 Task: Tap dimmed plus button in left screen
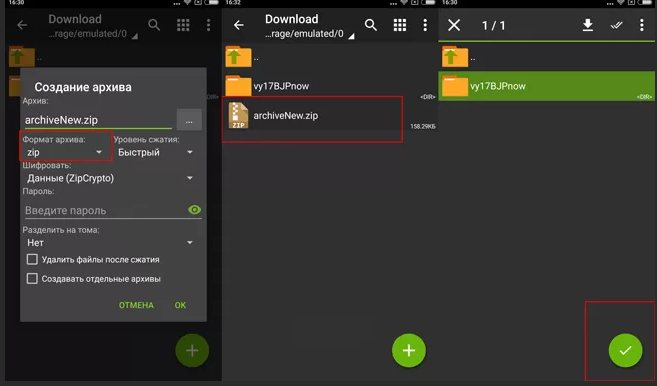point(192,350)
